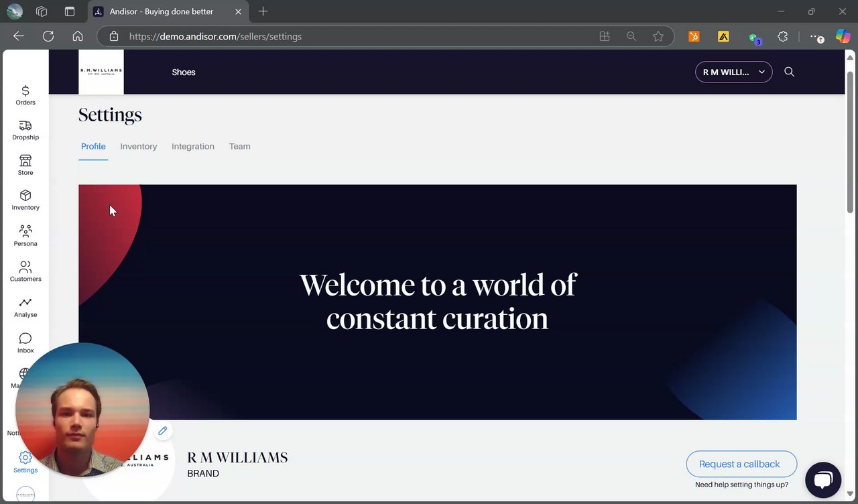
Task: Open browser extensions puzzle icon
Action: [782, 37]
